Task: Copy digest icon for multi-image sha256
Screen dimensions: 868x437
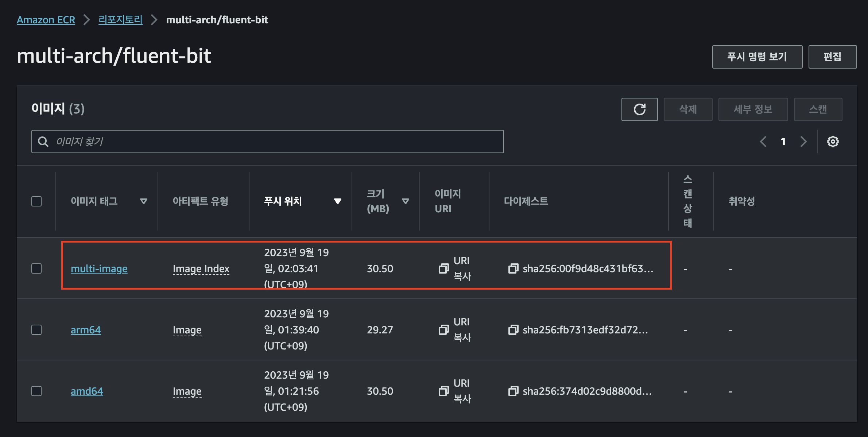Action: pyautogui.click(x=513, y=268)
